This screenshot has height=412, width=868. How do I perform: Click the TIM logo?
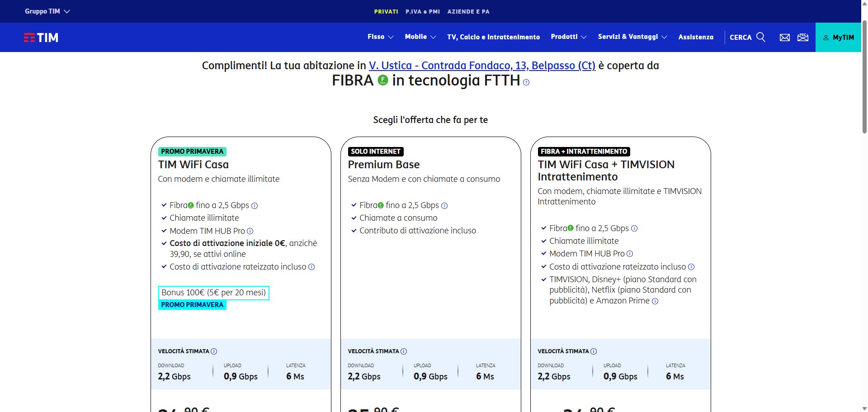click(x=41, y=38)
